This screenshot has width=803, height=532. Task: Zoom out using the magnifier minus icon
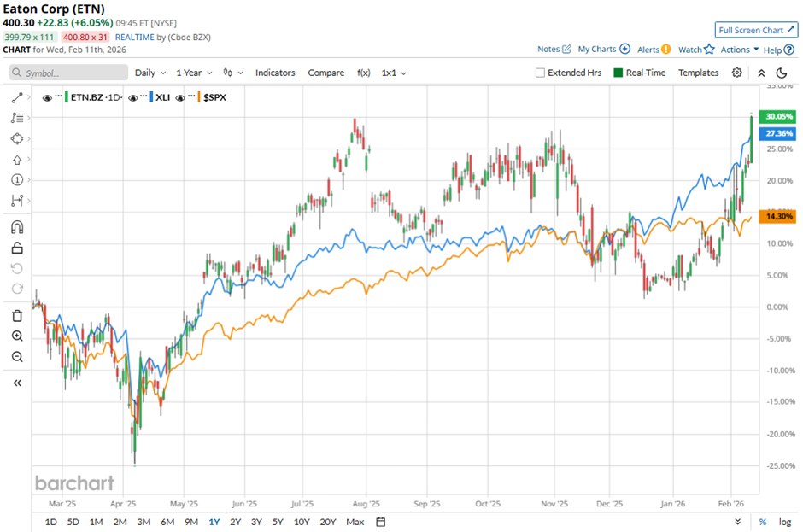coord(17,356)
